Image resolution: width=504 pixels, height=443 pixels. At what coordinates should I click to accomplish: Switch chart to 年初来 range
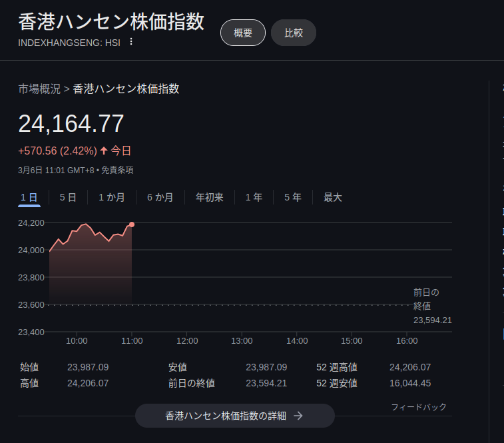(x=209, y=197)
